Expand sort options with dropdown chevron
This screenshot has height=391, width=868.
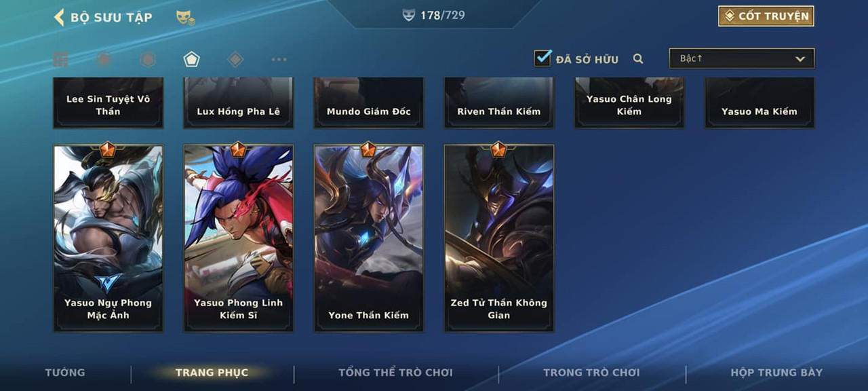coord(800,59)
